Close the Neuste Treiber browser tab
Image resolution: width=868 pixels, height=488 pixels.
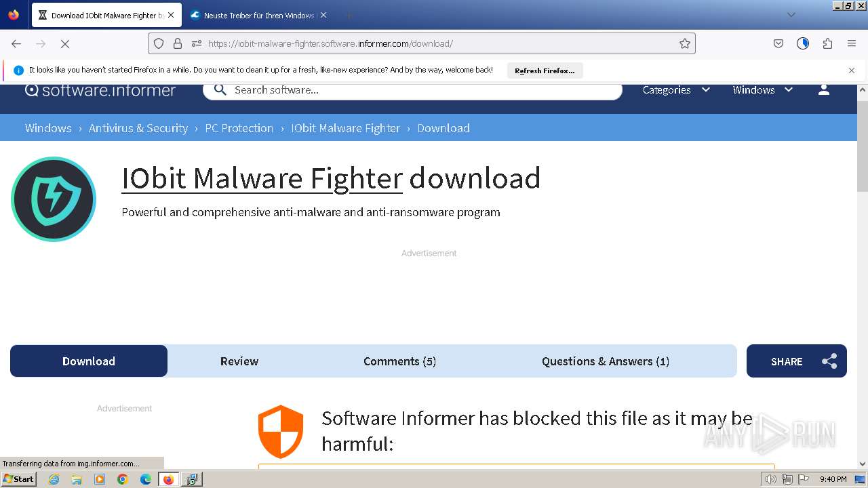tap(323, 15)
